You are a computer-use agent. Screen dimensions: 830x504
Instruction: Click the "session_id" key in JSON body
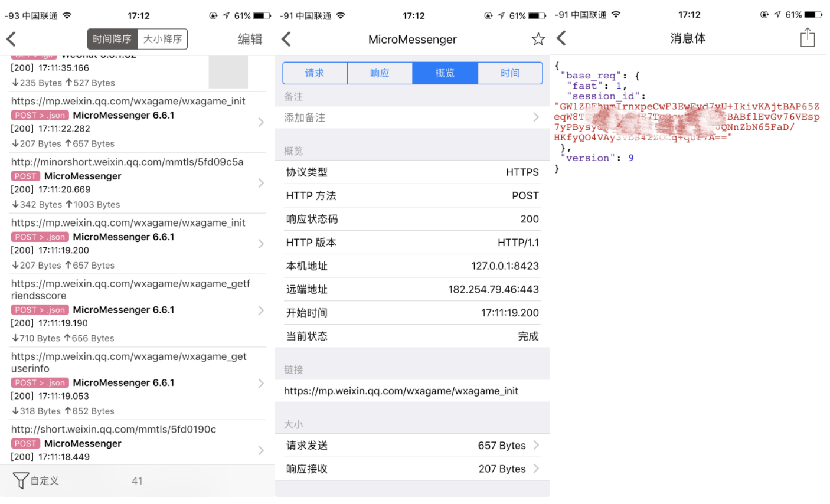tap(603, 96)
